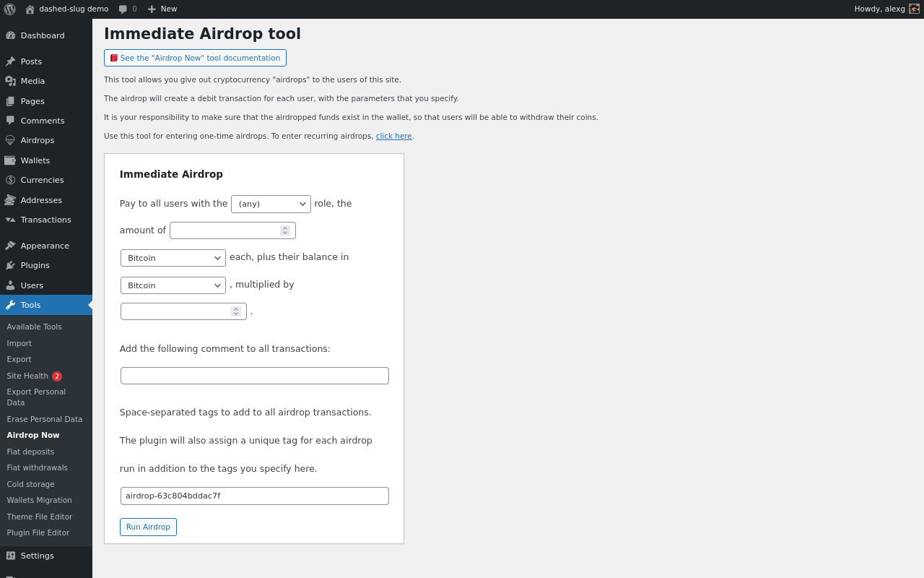The image size is (924, 578).
Task: Open Airdrop Now submenu link
Action: [x=33, y=436]
